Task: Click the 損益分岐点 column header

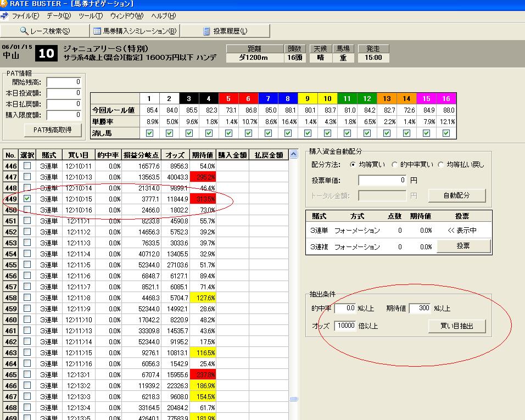Action: pyautogui.click(x=141, y=155)
